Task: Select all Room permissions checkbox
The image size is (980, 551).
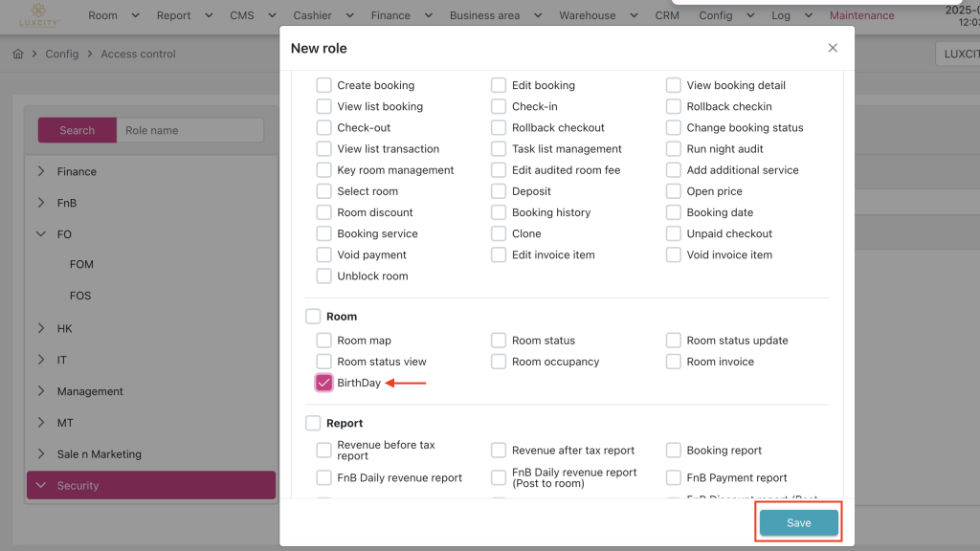Action: (x=313, y=317)
